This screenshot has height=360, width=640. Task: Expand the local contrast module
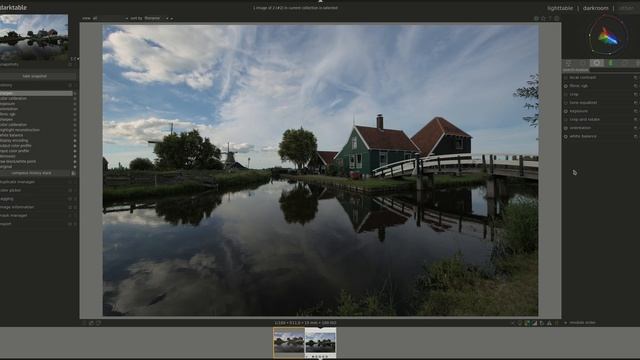click(582, 78)
